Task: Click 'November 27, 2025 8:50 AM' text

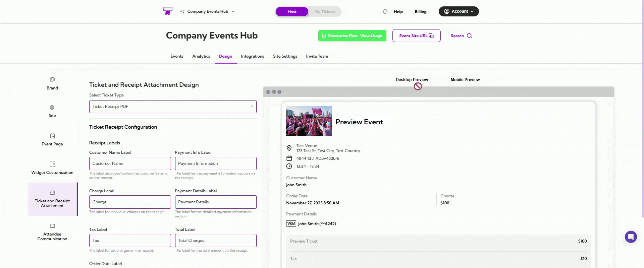Action: click(313, 203)
